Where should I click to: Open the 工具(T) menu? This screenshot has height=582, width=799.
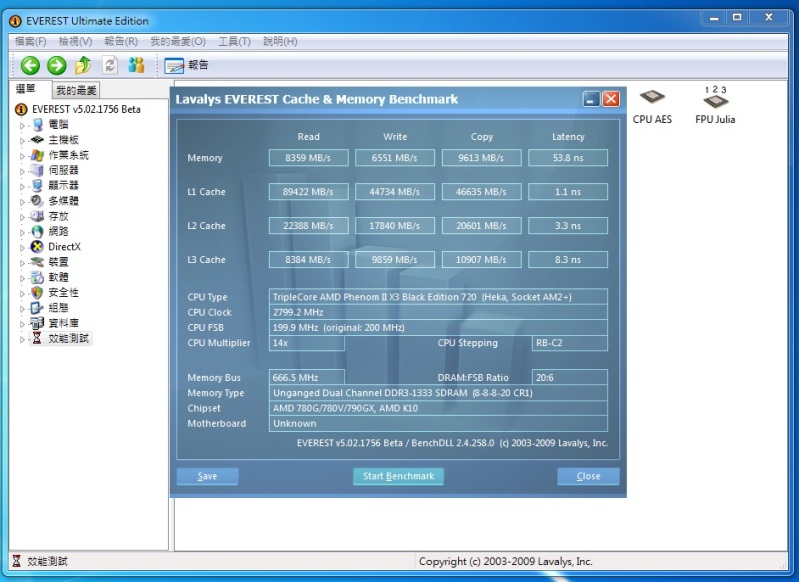tap(234, 41)
